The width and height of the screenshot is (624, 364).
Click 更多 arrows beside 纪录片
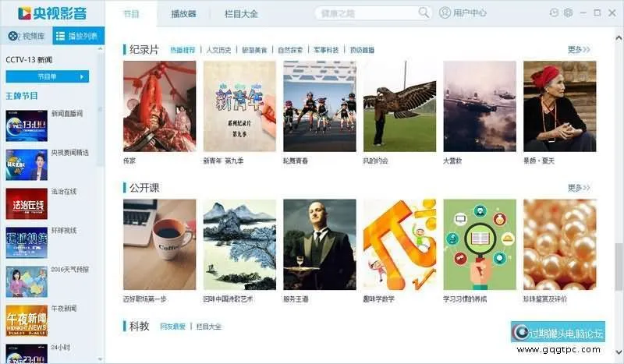point(579,50)
